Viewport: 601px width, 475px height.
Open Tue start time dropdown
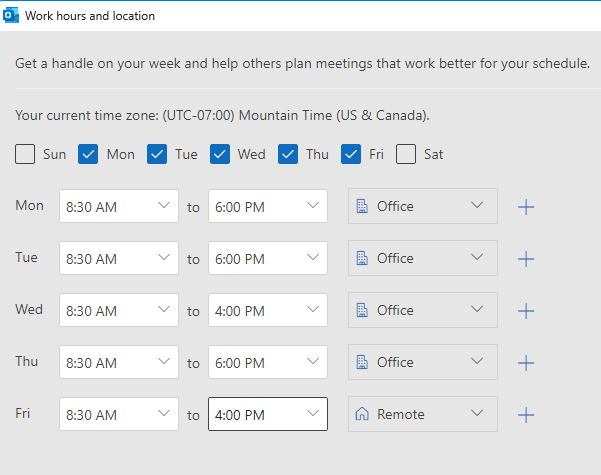(x=119, y=258)
